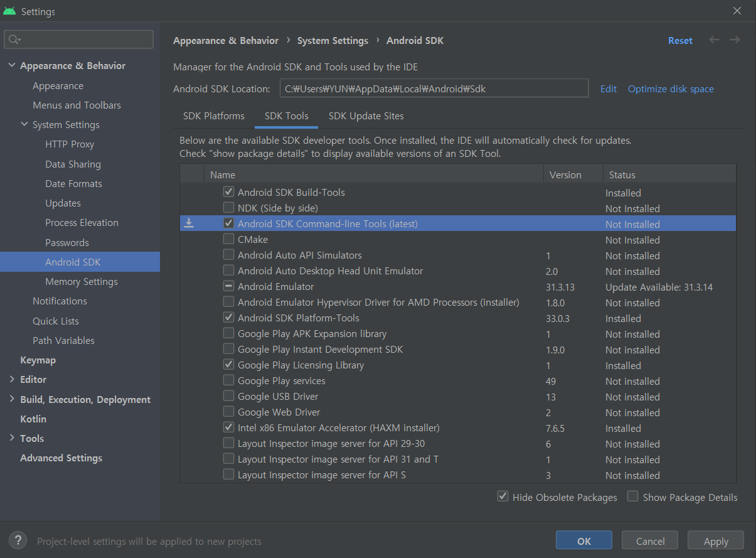
Task: Toggle Android SDK Command-line Tools checkbox
Action: [229, 223]
